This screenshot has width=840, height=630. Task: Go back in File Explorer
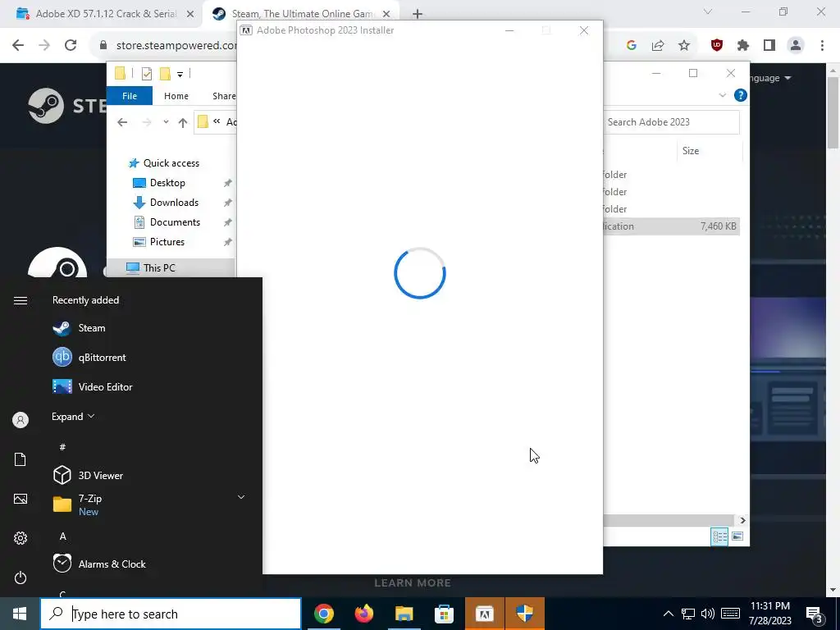click(122, 122)
